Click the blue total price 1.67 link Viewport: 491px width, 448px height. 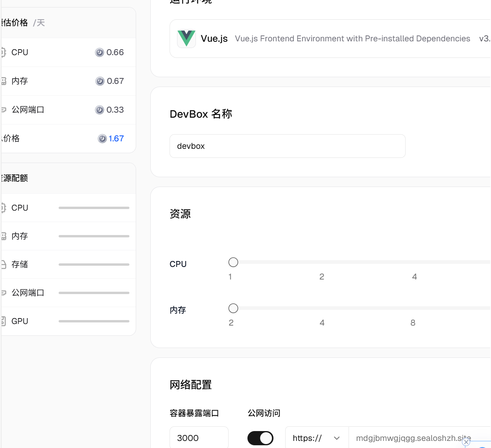[x=116, y=139]
